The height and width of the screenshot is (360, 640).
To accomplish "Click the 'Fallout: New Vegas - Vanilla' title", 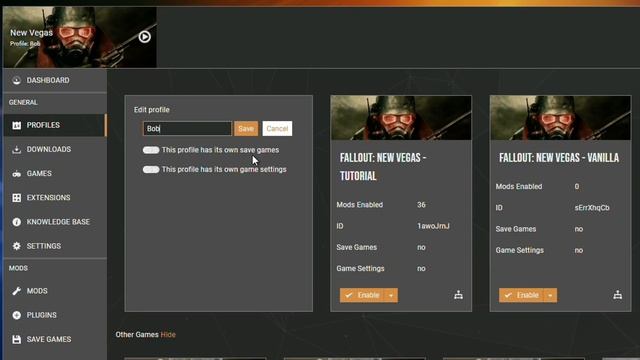I will point(559,158).
